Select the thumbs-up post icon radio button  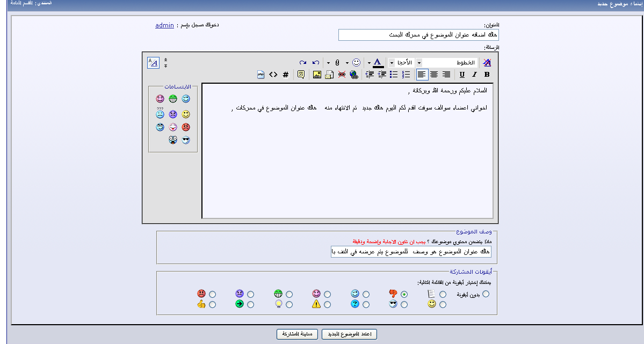(213, 305)
